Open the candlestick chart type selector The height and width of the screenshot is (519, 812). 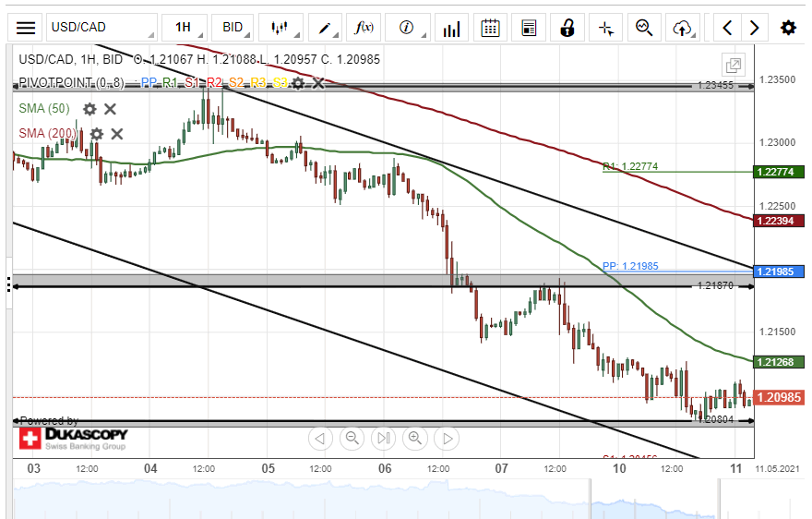pyautogui.click(x=281, y=28)
